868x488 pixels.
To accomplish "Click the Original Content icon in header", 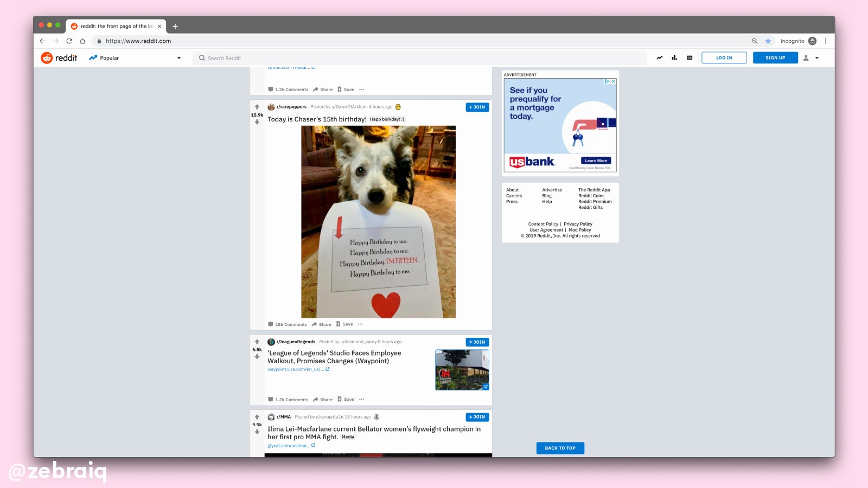I will coord(690,58).
